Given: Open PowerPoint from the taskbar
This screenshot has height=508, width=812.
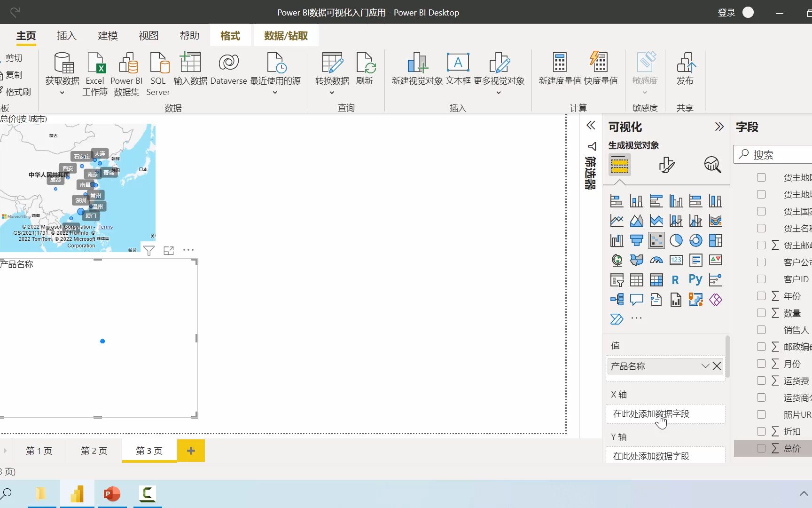Looking at the screenshot, I should click(112, 494).
